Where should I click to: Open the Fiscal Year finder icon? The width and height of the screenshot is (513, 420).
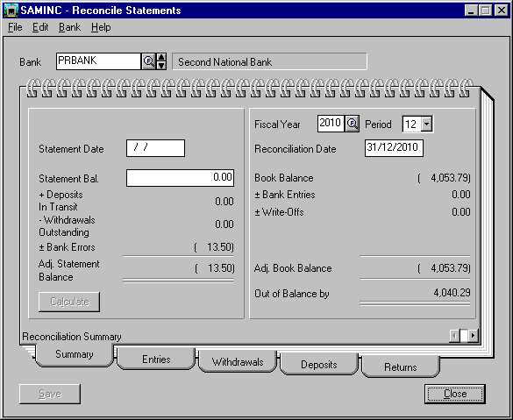click(352, 124)
